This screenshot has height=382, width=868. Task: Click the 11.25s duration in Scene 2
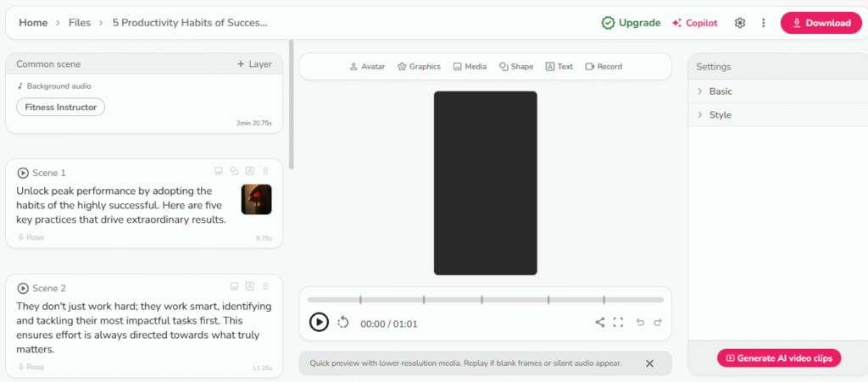[263, 368]
